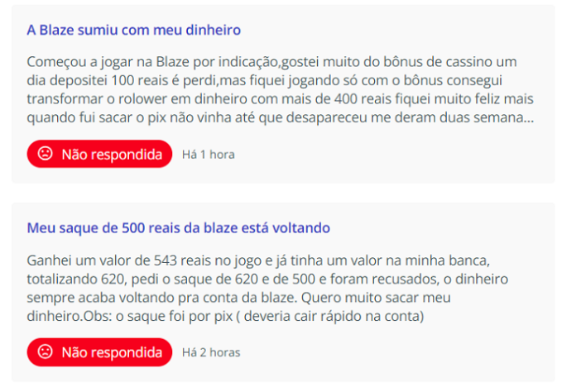
Task: Open the "Meu saque de 500 reais" complaint
Action: coord(178,227)
